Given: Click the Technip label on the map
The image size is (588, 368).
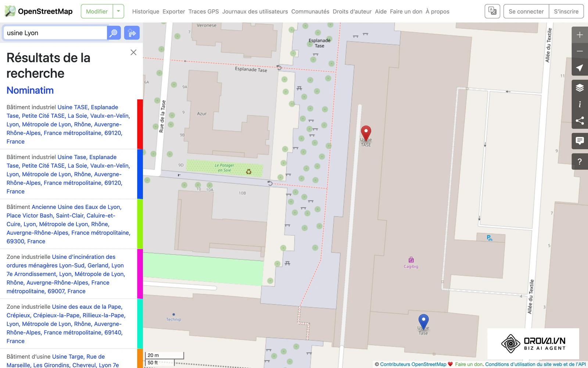Looking at the screenshot, I should click(173, 319).
